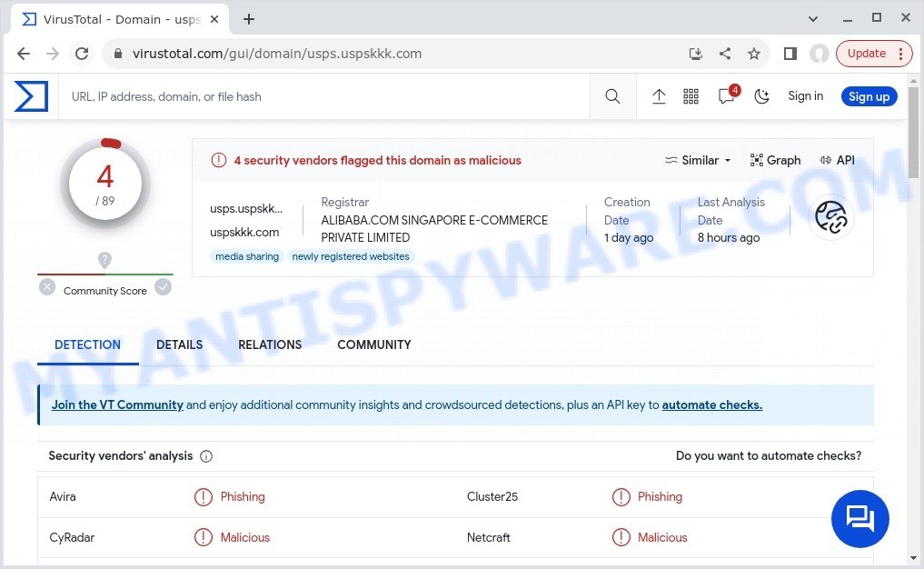Image resolution: width=924 pixels, height=569 pixels.
Task: Click the site padlock icon
Action: pyautogui.click(x=118, y=54)
